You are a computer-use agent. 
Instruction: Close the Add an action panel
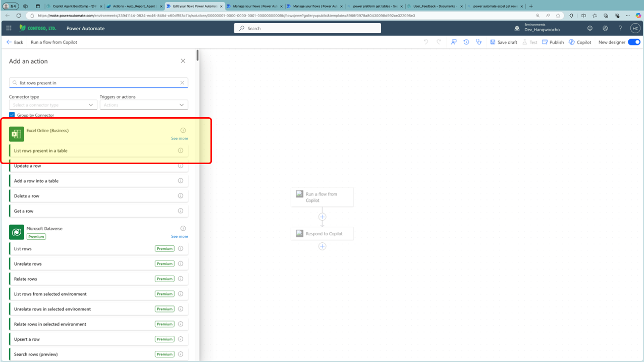183,61
